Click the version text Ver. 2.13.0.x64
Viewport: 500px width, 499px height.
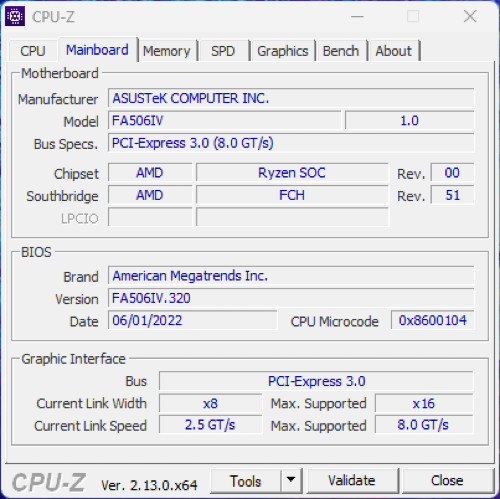pyautogui.click(x=149, y=485)
